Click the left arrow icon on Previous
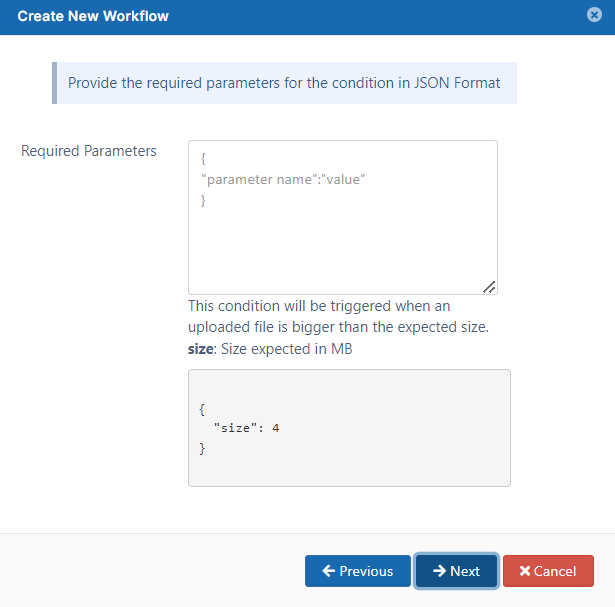 (x=328, y=571)
